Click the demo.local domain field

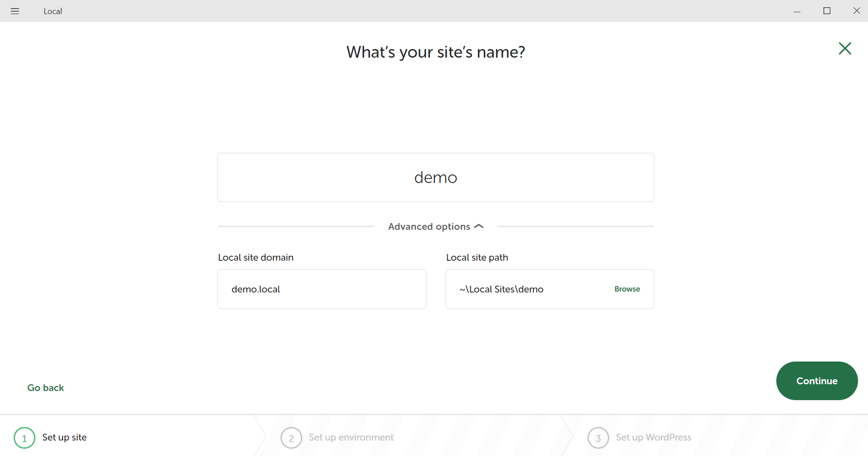click(321, 289)
